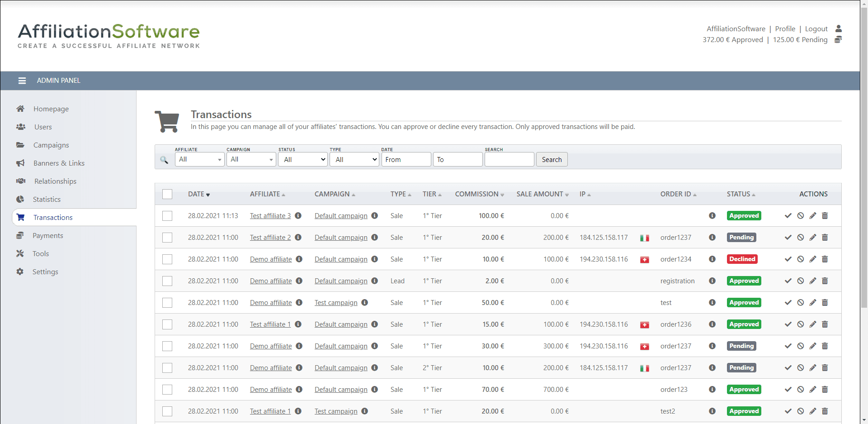The width and height of the screenshot is (868, 424).
Task: Decline the Test affiliate 3 transaction
Action: [x=800, y=216]
